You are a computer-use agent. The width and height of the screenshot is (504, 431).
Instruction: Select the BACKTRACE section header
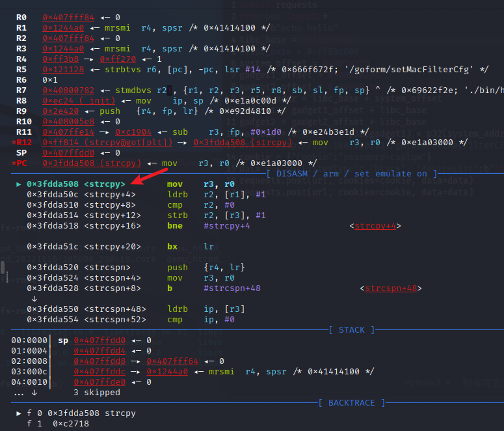coord(351,403)
